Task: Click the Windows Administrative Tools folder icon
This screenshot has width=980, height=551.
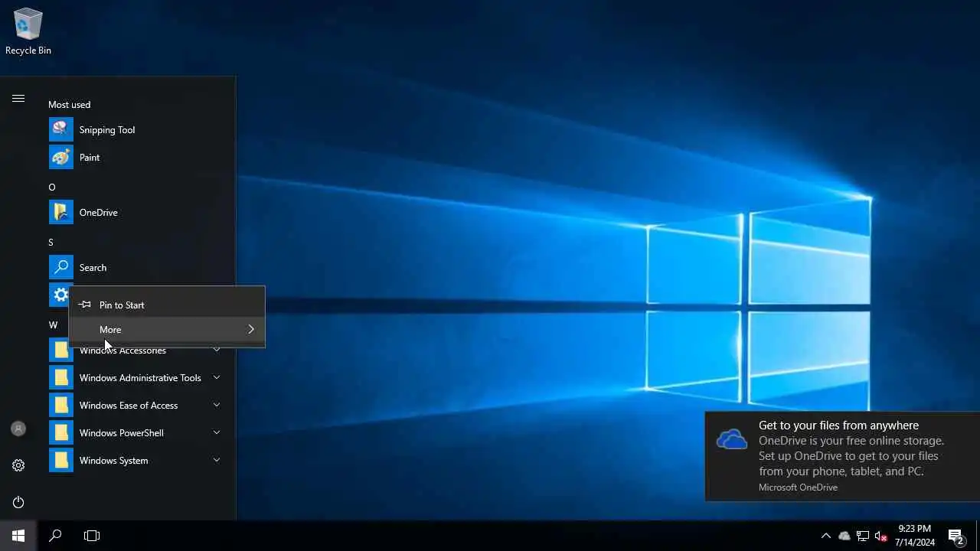Action: 61,377
